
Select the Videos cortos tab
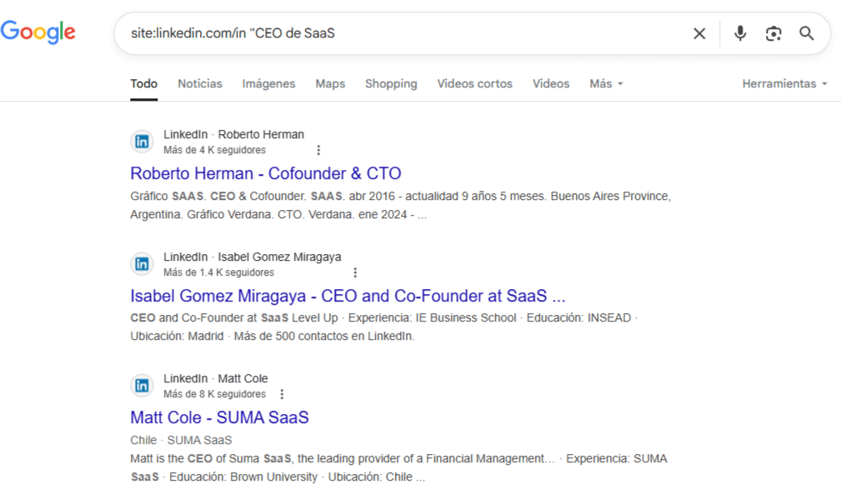[474, 83]
